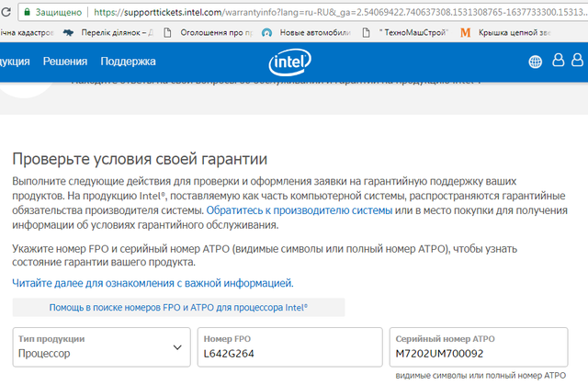588x385 pixels.
Task: Open the 'Новые автомобили' bookmark
Action: coord(315,32)
